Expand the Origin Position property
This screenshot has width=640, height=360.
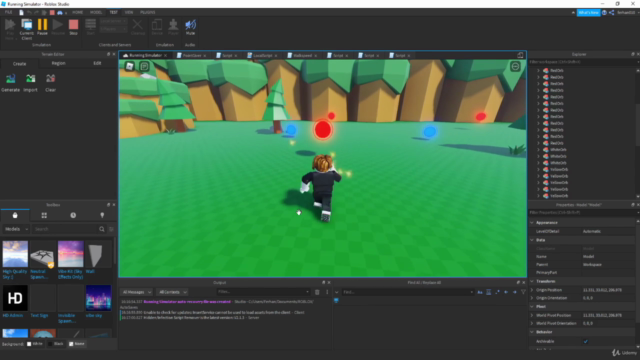[532, 290]
